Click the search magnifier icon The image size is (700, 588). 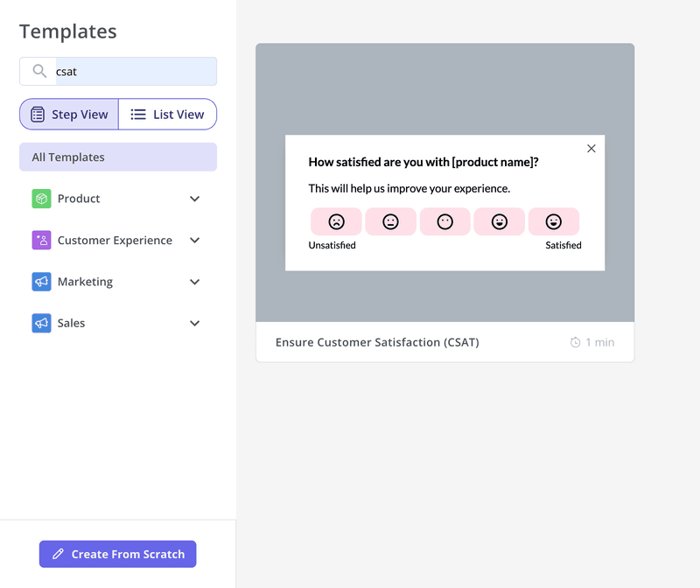(x=38, y=71)
